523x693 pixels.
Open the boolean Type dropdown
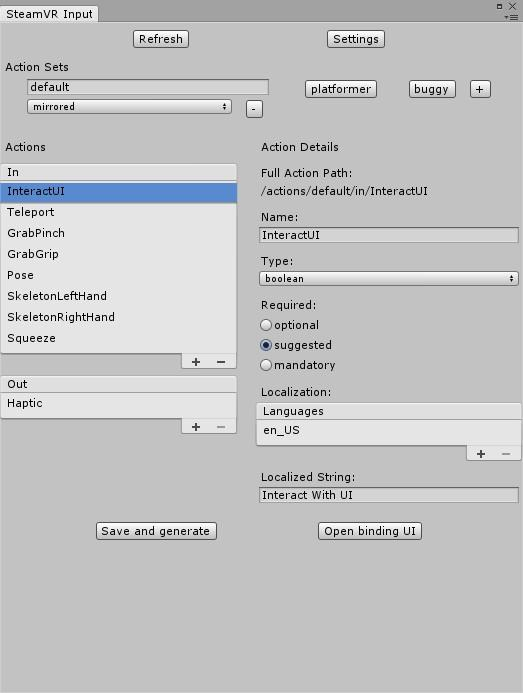pos(389,278)
